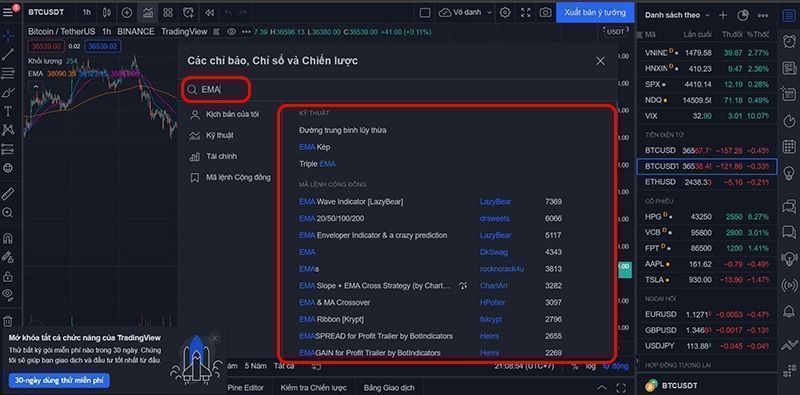
Task: Open author 'drsweets' link
Action: click(494, 218)
